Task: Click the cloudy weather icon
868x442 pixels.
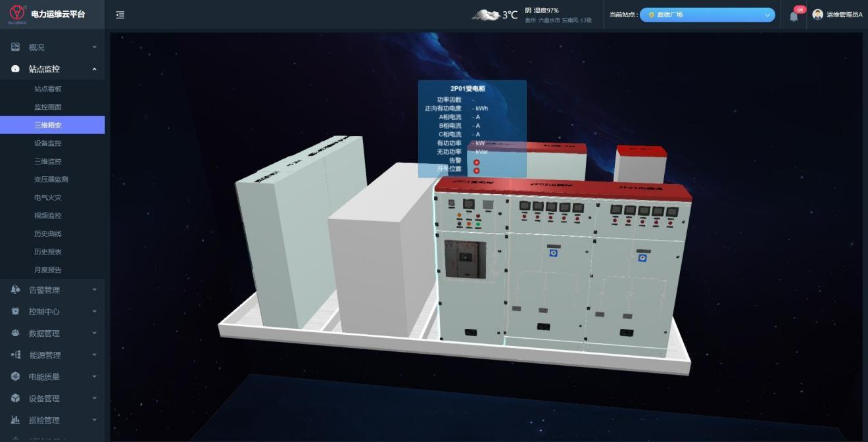Action: 485,14
